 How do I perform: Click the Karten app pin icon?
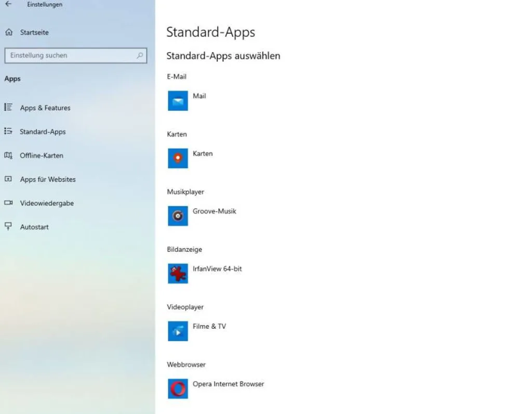(x=178, y=158)
